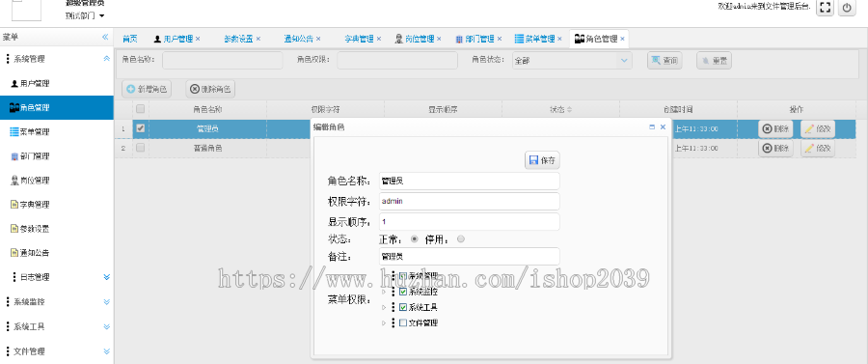868x364 pixels.
Task: Click the 权限字符 field containing admin
Action: (470, 201)
